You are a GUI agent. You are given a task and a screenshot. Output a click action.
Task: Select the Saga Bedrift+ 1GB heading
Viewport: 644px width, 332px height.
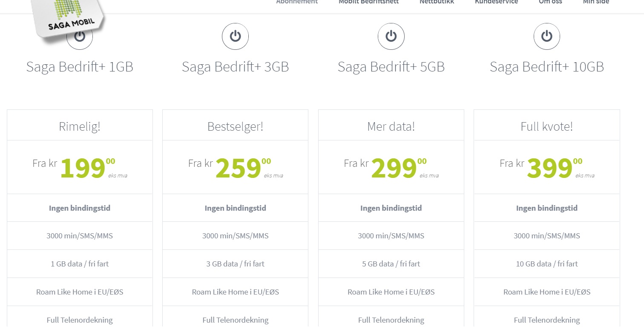click(80, 67)
